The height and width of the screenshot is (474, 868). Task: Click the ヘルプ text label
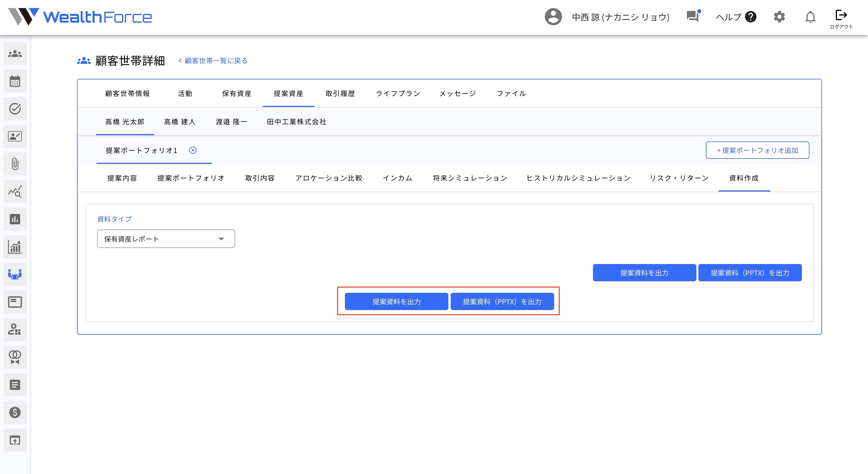pyautogui.click(x=729, y=17)
